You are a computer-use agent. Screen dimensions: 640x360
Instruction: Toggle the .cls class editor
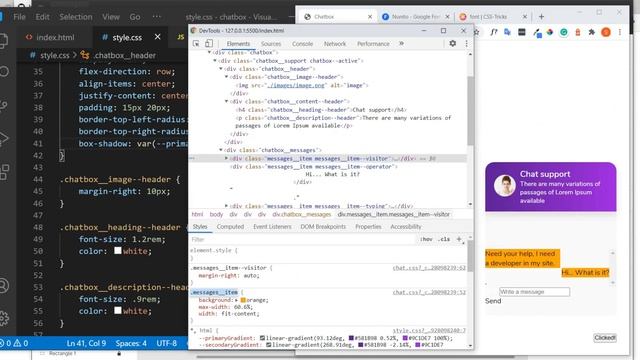(444, 240)
